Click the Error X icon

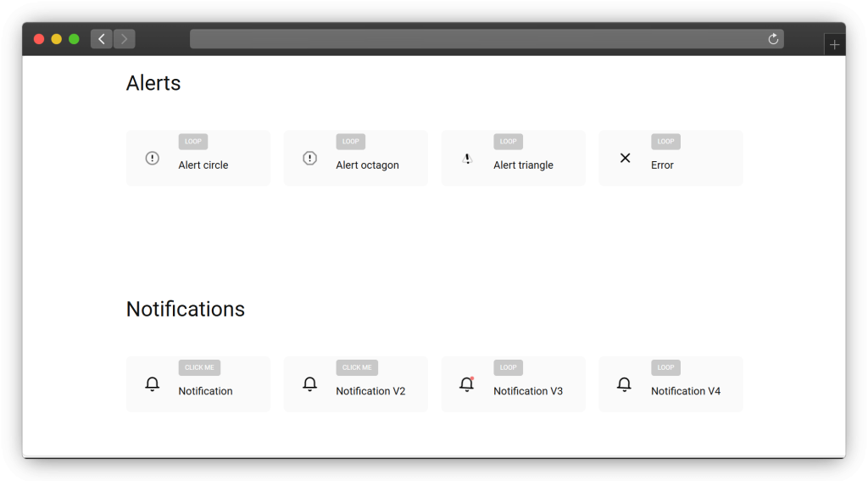[625, 158]
